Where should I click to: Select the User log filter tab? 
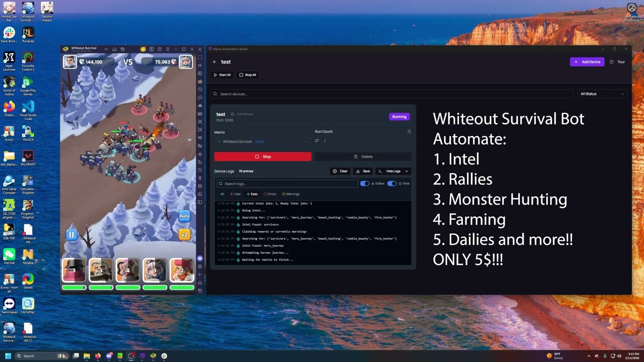(235, 194)
